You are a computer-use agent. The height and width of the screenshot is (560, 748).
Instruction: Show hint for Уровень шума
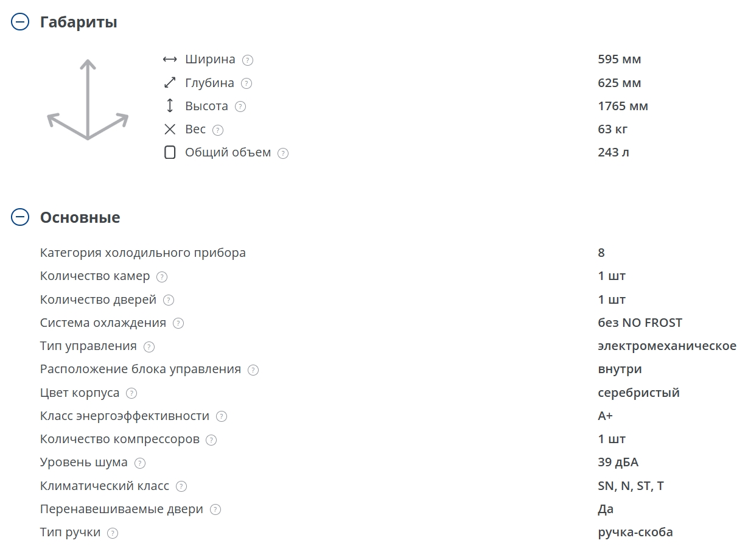coord(140,463)
